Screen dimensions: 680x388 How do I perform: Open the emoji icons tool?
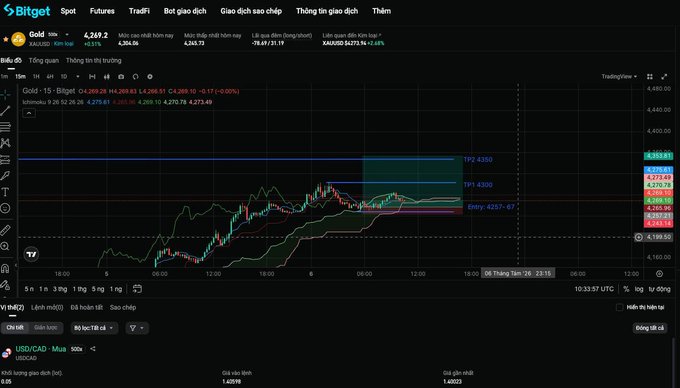coord(5,208)
